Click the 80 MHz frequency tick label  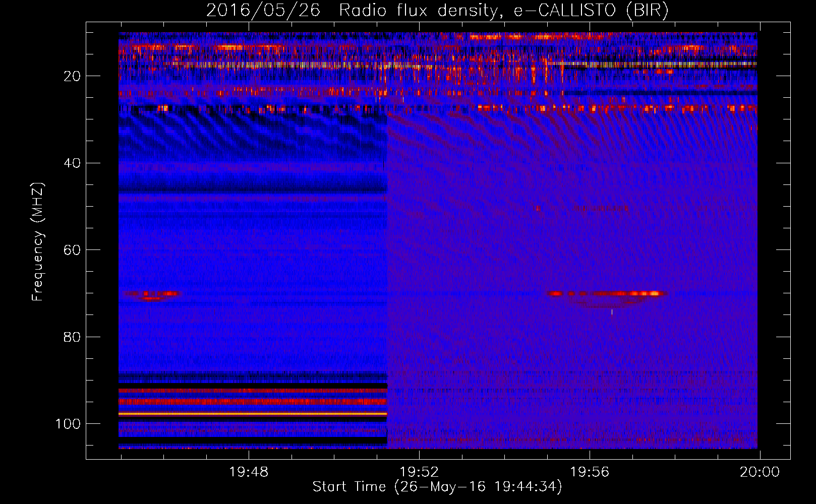coord(72,337)
